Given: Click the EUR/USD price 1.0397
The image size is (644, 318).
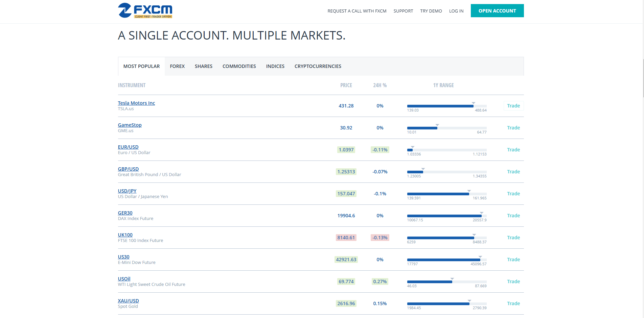Looking at the screenshot, I should click(346, 150).
